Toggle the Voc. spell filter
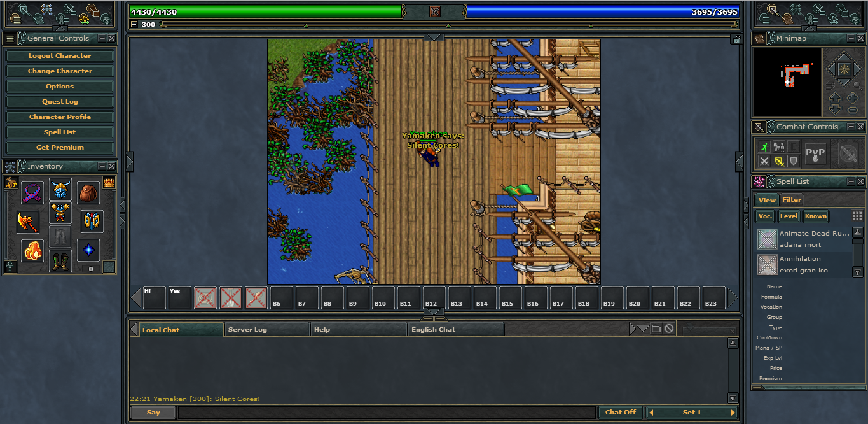Viewport: 868px width, 424px height. point(765,216)
